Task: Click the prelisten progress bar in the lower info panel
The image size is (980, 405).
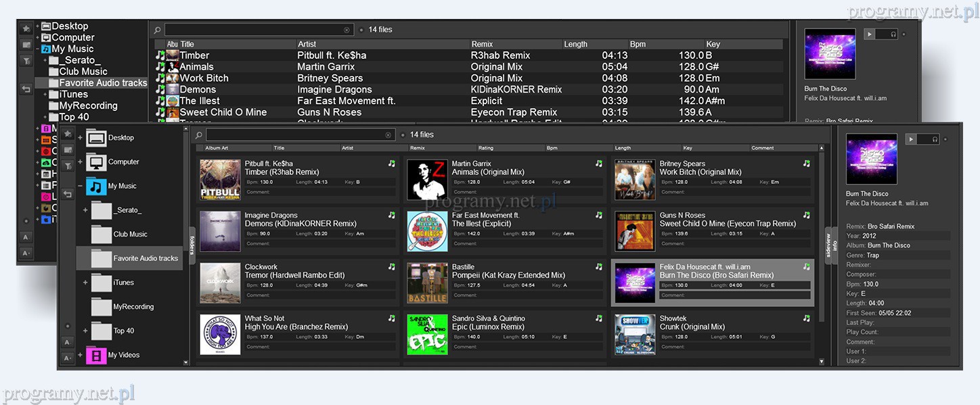Action: click(x=923, y=139)
